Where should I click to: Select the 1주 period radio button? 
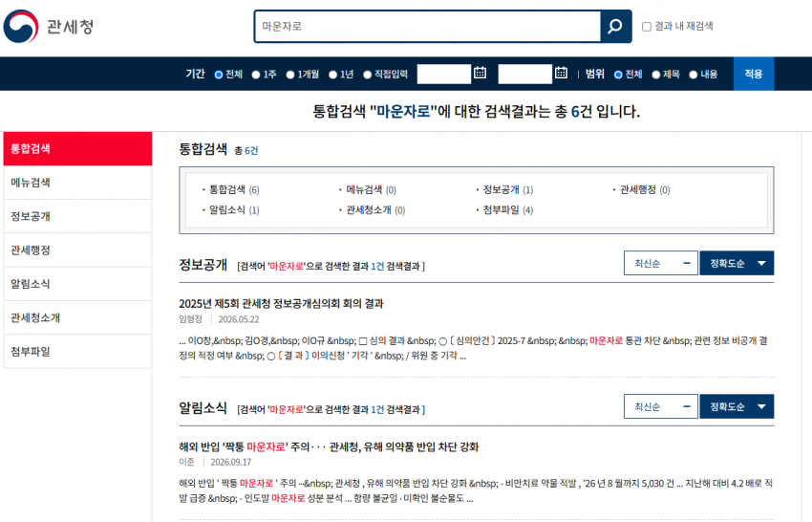[256, 75]
